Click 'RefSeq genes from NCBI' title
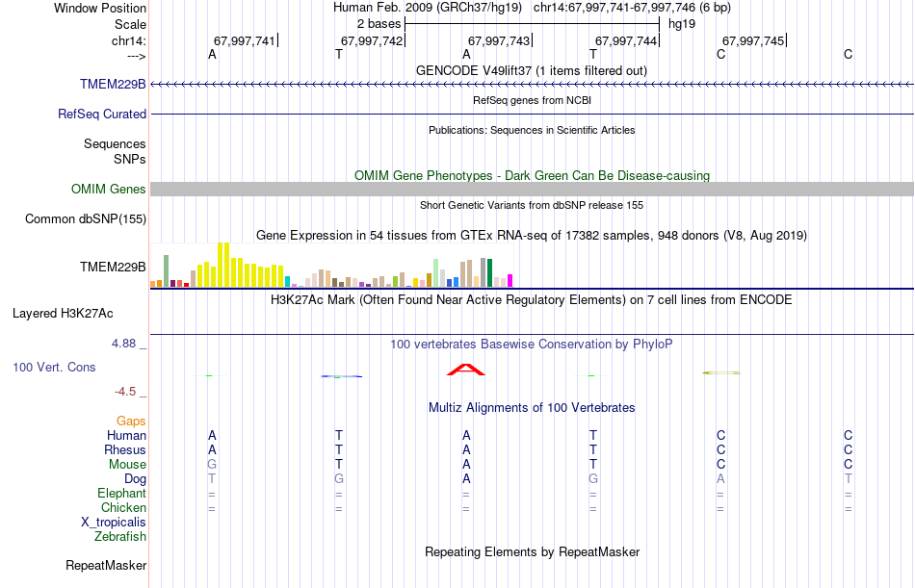915x588 pixels. click(532, 100)
